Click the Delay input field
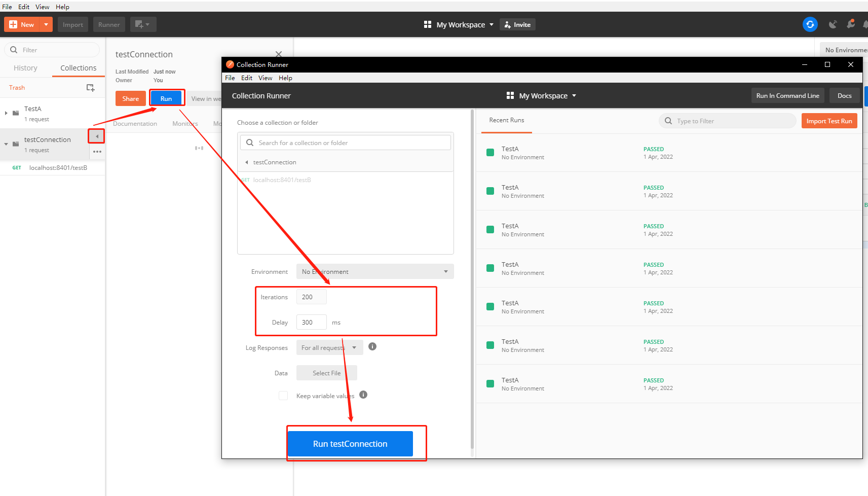This screenshot has height=496, width=868. pos(311,322)
